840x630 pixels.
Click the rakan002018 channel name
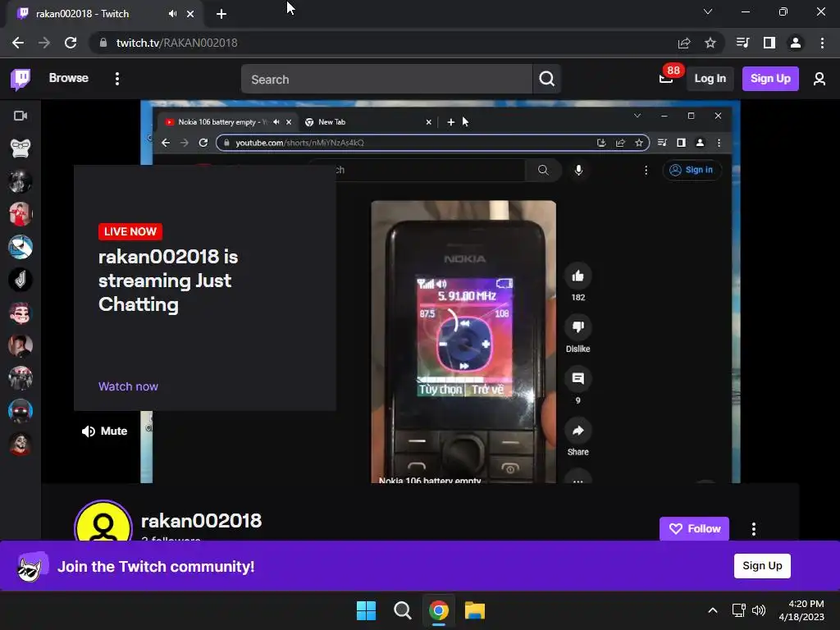coord(201,521)
